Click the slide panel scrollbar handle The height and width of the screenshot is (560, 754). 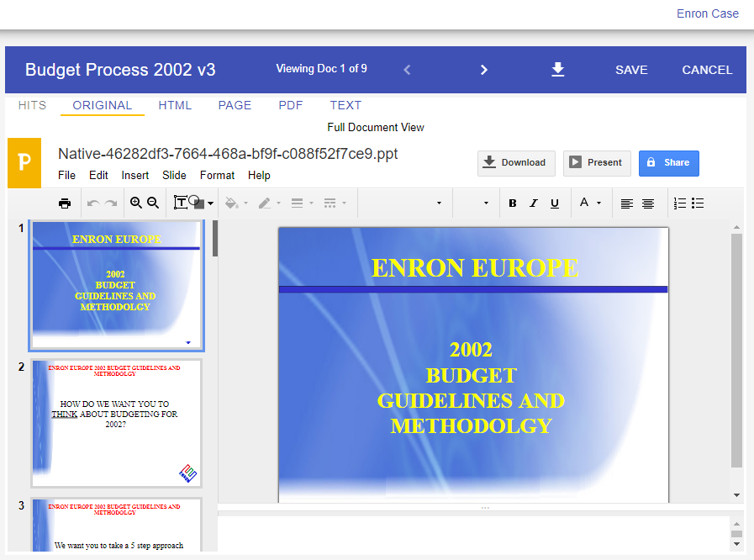[215, 239]
